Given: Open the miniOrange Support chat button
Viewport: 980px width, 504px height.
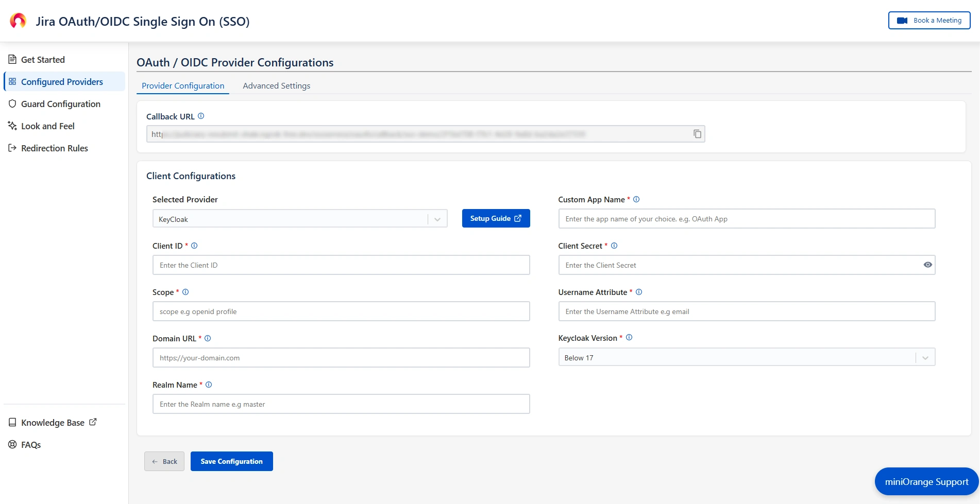Looking at the screenshot, I should coord(926,481).
